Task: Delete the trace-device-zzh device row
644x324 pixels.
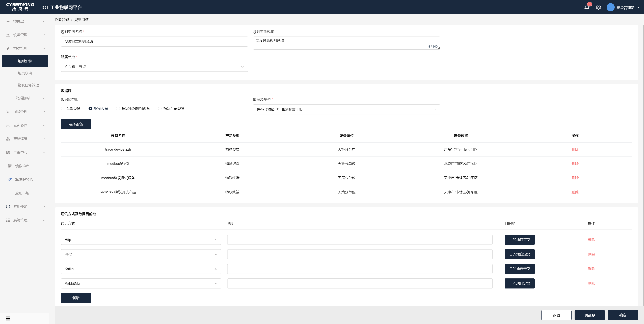Action: click(x=575, y=149)
